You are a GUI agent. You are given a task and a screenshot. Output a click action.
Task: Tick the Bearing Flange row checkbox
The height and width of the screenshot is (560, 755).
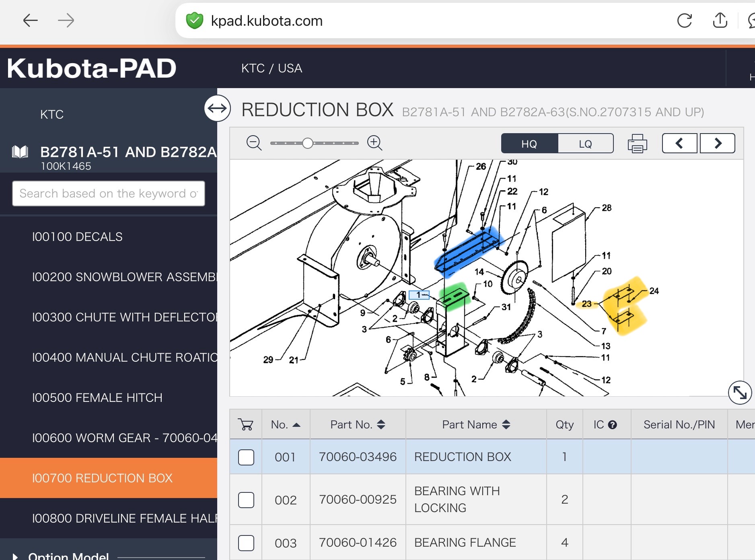click(x=246, y=543)
